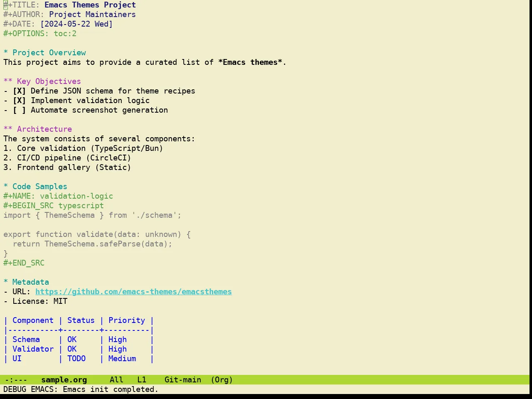Click the 'Project Overview' heading text
Screen dimensions: 532x399
click(x=49, y=53)
